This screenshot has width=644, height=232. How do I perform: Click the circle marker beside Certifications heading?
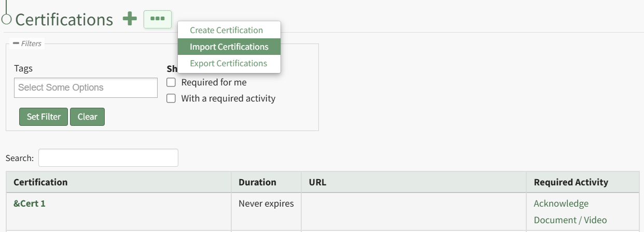click(7, 20)
